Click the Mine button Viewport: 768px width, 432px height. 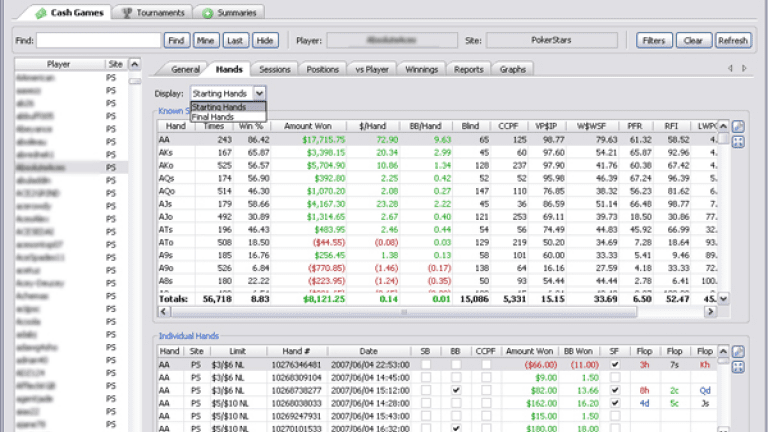coord(206,40)
